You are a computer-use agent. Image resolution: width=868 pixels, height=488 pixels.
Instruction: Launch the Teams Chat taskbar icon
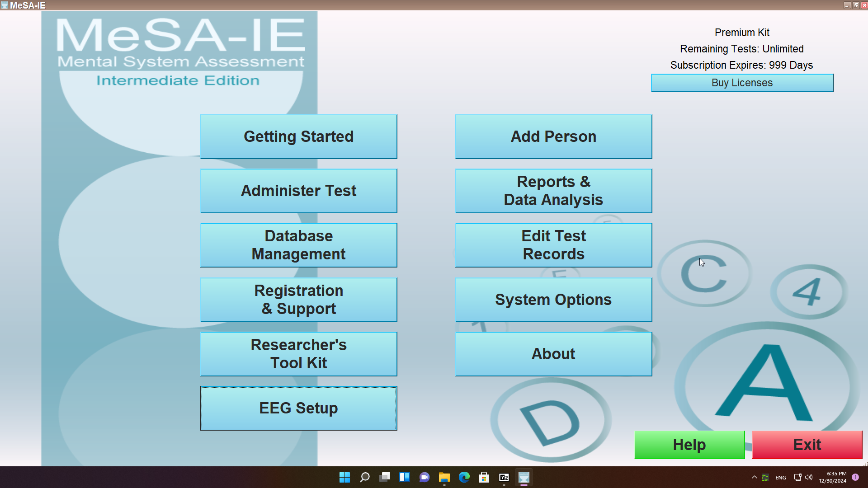[x=424, y=477]
